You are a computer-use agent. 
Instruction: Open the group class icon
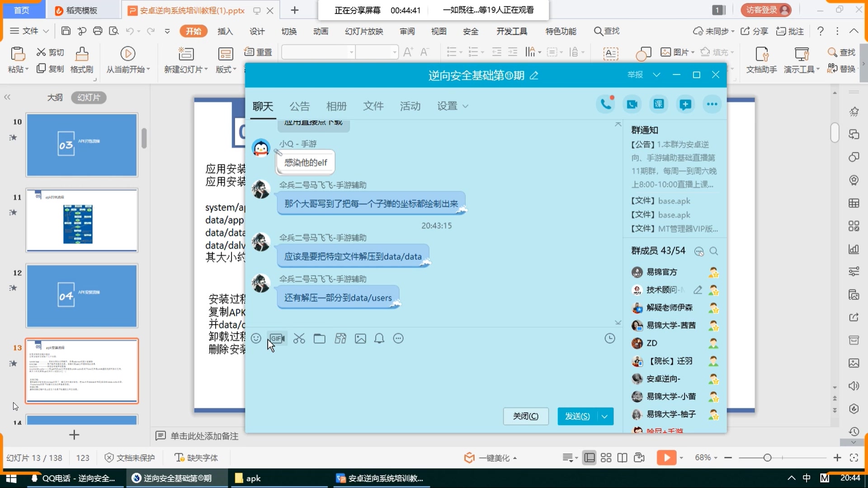pyautogui.click(x=659, y=104)
